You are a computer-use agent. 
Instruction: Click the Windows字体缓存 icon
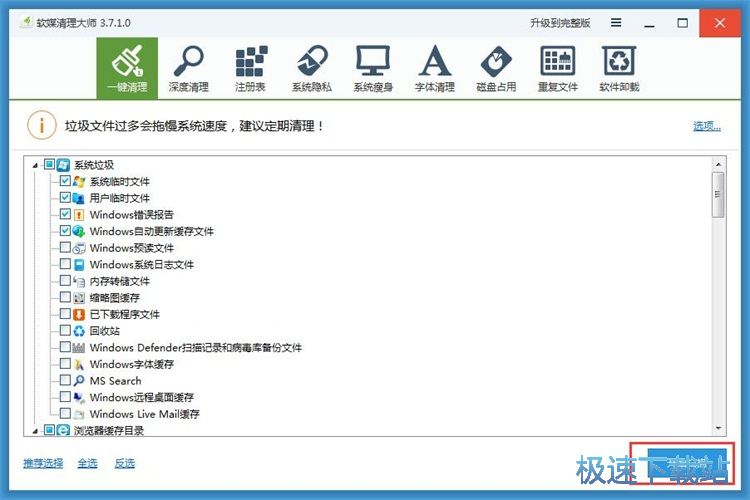click(x=79, y=364)
